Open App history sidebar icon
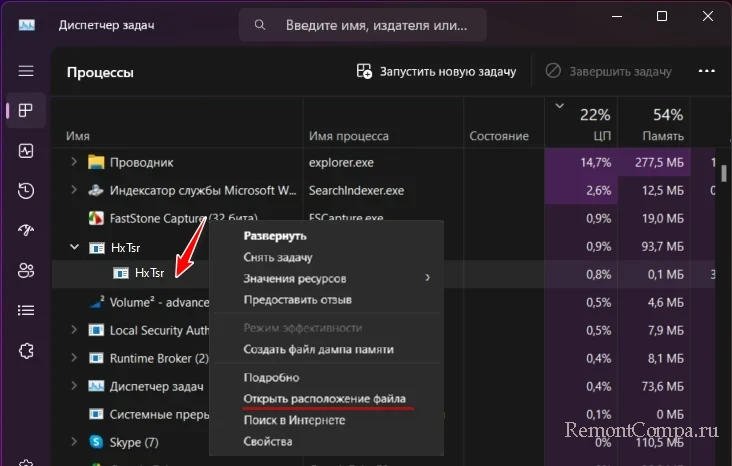 tap(26, 191)
